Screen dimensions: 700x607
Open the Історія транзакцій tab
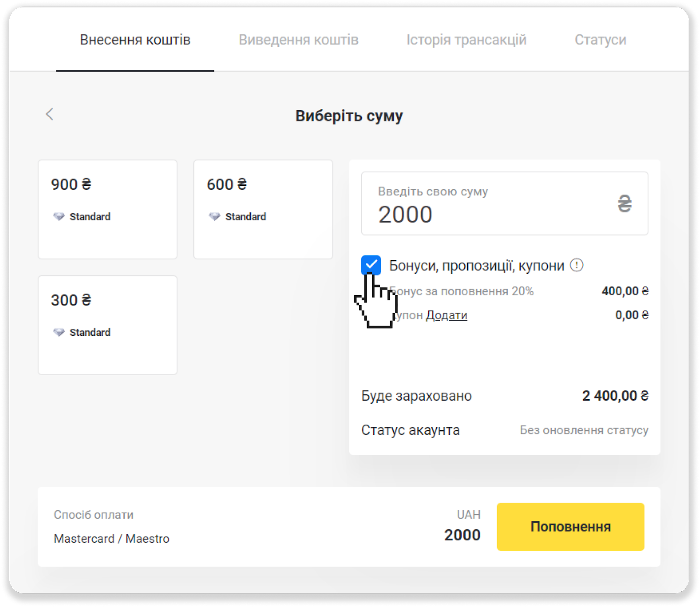[466, 40]
